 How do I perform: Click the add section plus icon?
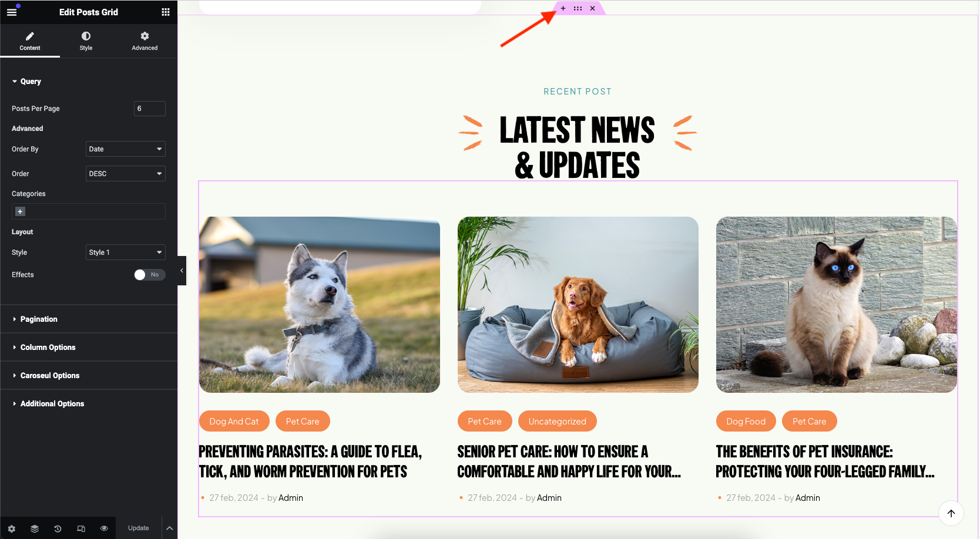pyautogui.click(x=563, y=8)
